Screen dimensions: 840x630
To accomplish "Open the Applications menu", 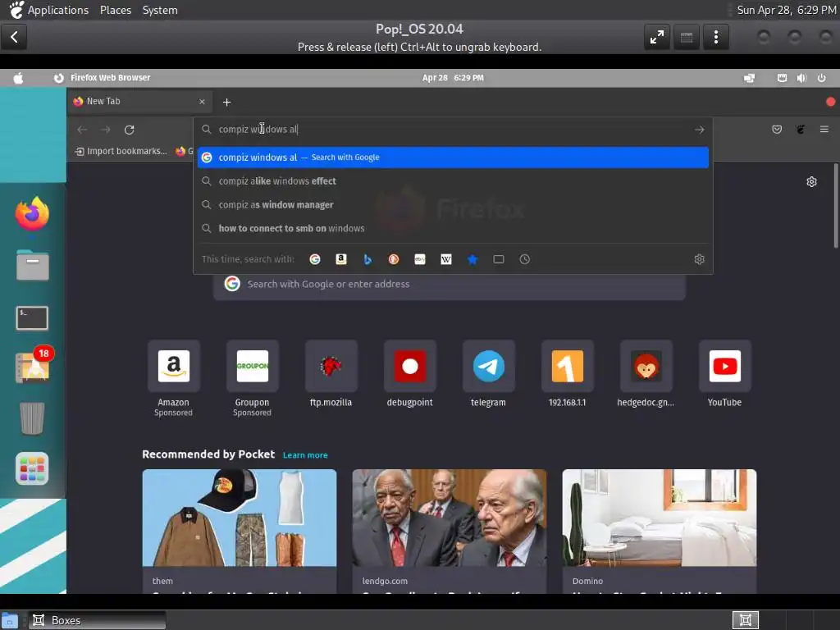I will point(58,10).
